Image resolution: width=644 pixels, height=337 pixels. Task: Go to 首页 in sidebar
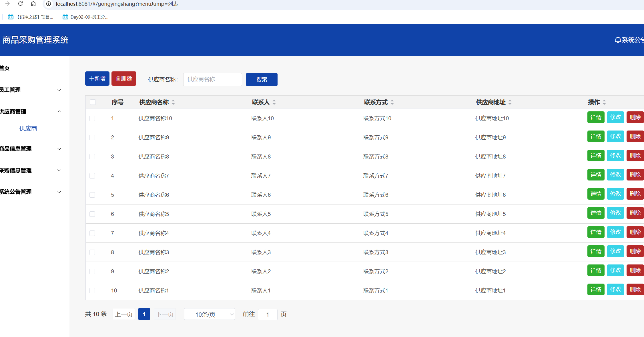[5, 68]
